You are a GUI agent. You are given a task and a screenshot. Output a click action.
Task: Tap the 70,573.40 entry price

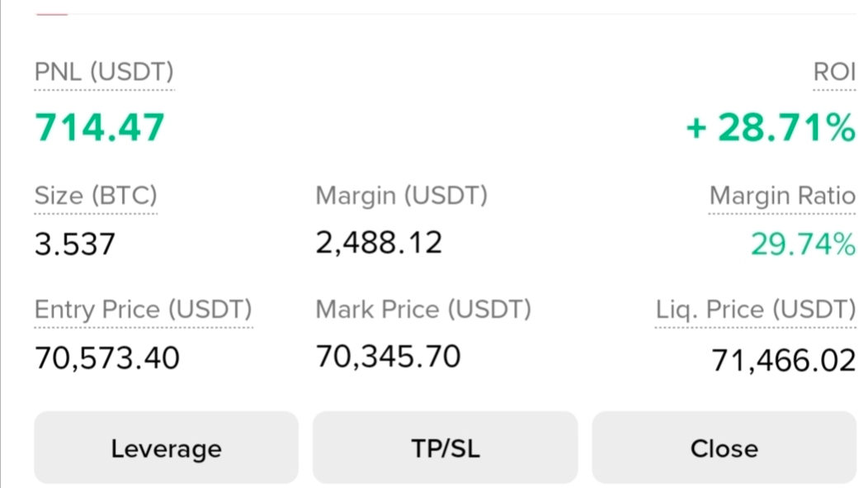coord(106,358)
